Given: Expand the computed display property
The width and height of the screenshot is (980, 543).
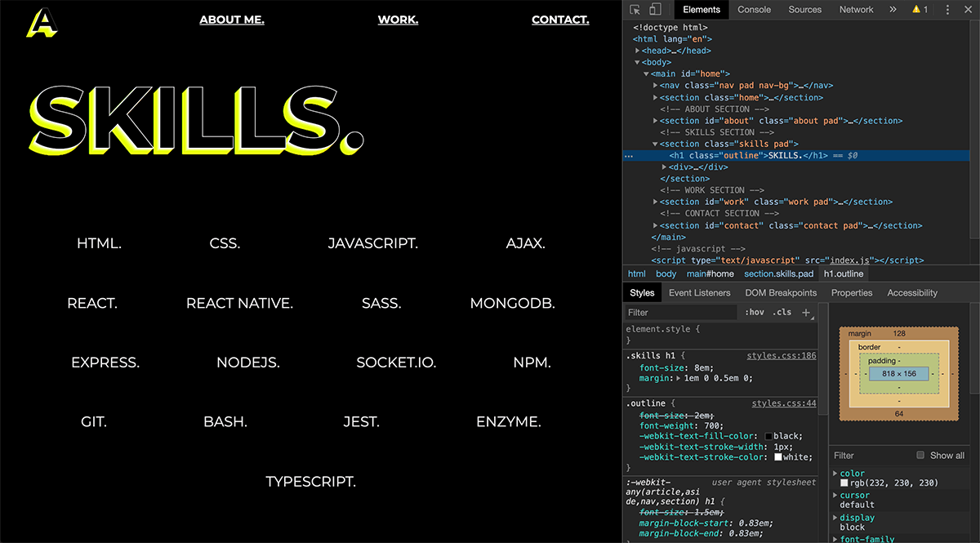Looking at the screenshot, I should (835, 518).
